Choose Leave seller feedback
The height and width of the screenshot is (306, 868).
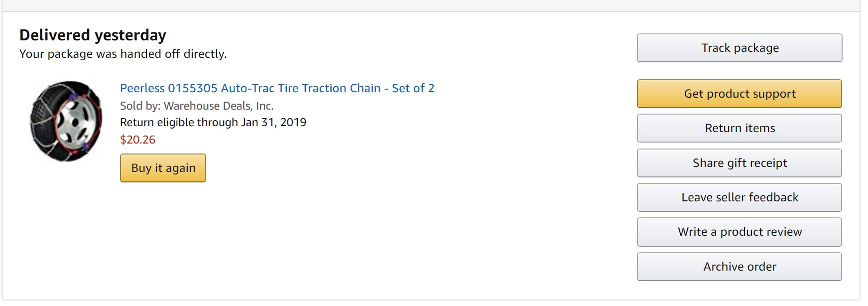coord(740,197)
